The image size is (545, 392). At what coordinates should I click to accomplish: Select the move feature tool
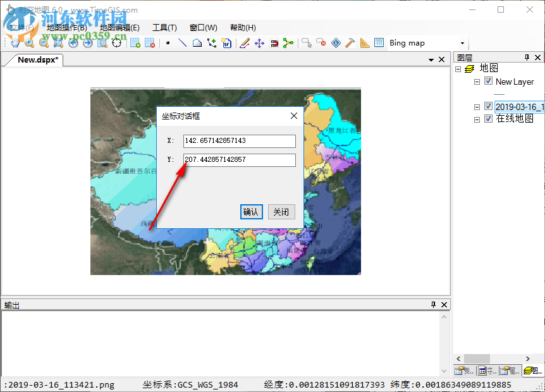[259, 42]
